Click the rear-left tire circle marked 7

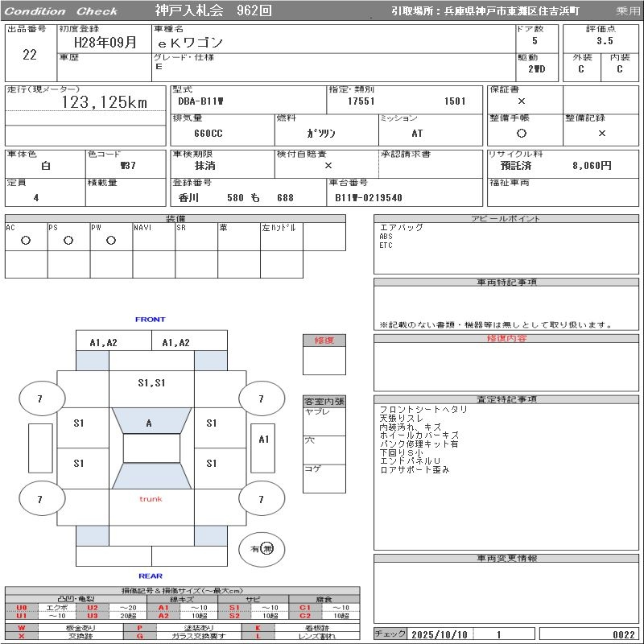40,499
